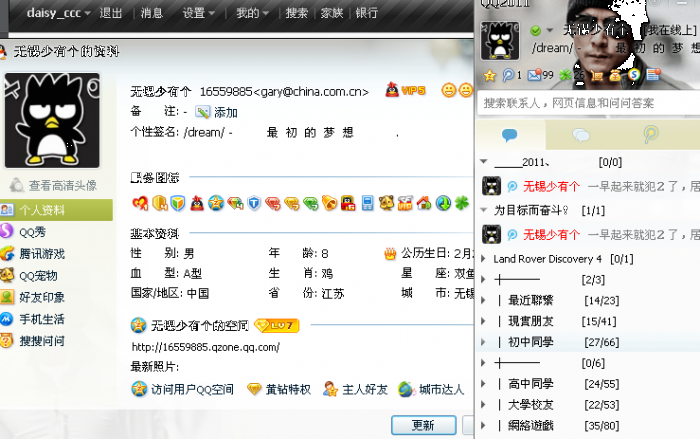700x439 pixels.
Task: Click the Qzone star icon in service icons
Action: (x=216, y=203)
